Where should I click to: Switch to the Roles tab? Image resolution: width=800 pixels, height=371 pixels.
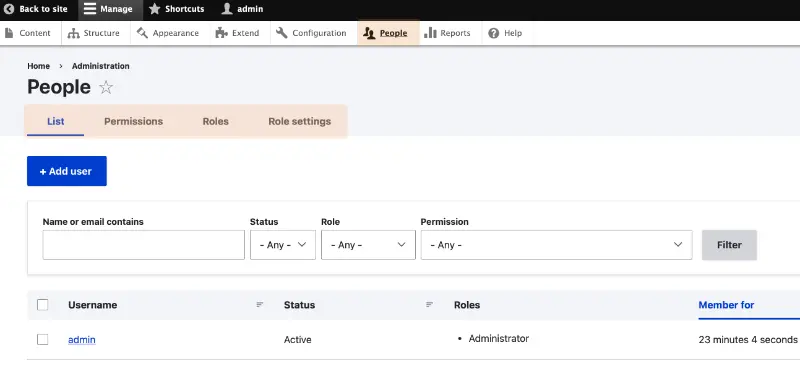pos(215,121)
